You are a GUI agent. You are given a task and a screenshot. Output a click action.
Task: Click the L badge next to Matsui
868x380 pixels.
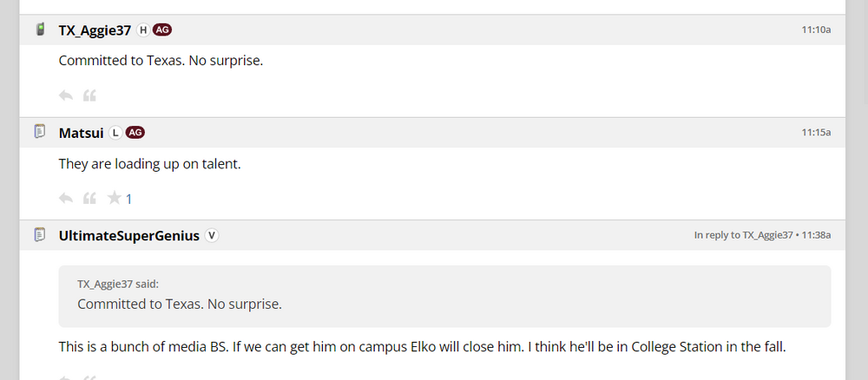[115, 133]
